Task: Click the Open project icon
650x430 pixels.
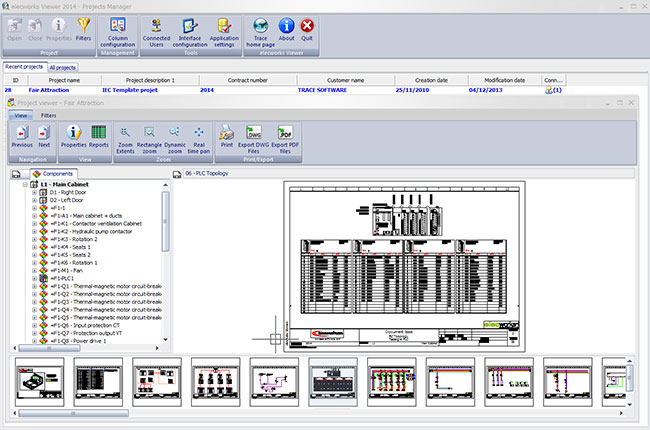Action: click(x=15, y=26)
